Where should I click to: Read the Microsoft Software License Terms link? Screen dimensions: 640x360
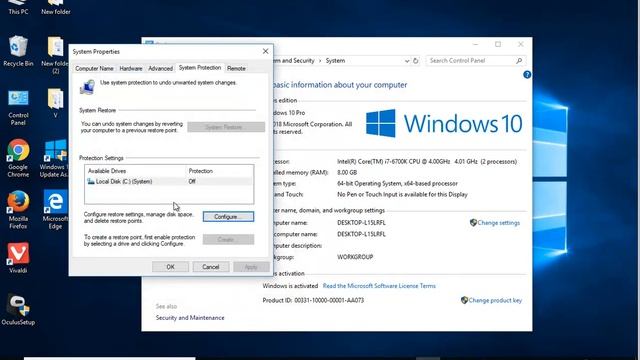click(x=379, y=286)
